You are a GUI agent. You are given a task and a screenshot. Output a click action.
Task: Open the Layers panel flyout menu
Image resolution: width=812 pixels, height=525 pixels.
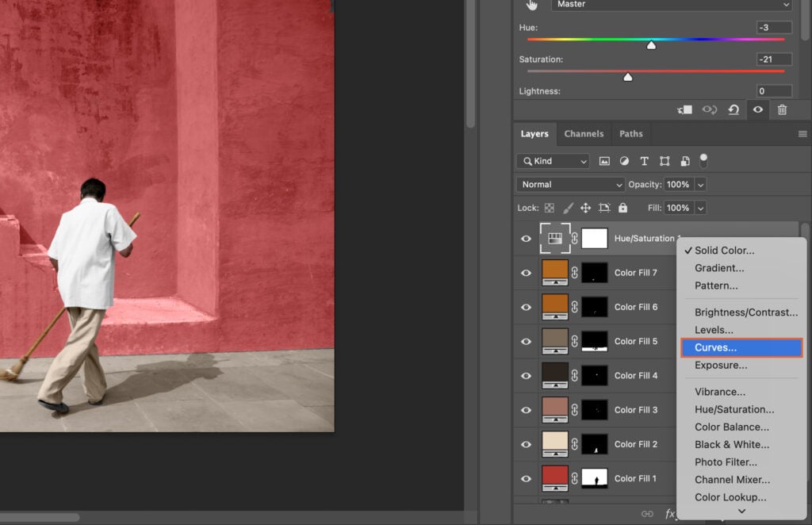coord(803,133)
